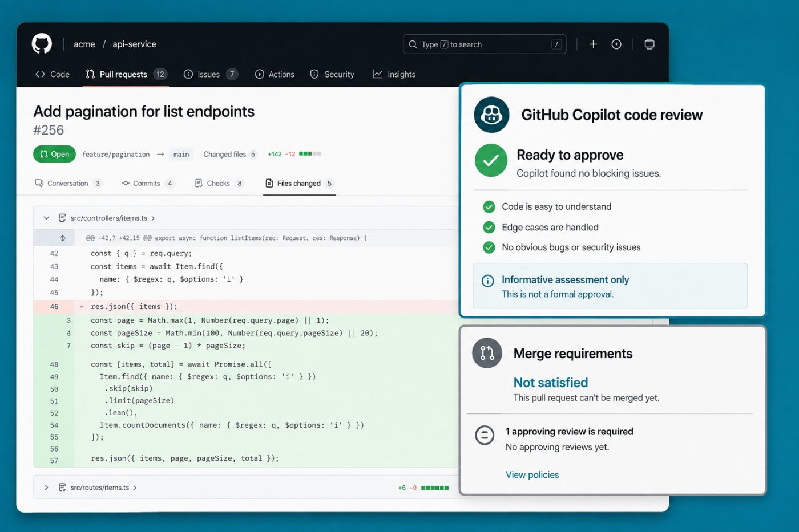Click the expand-up hunk icon in diff
This screenshot has width=799, height=532.
coord(62,238)
